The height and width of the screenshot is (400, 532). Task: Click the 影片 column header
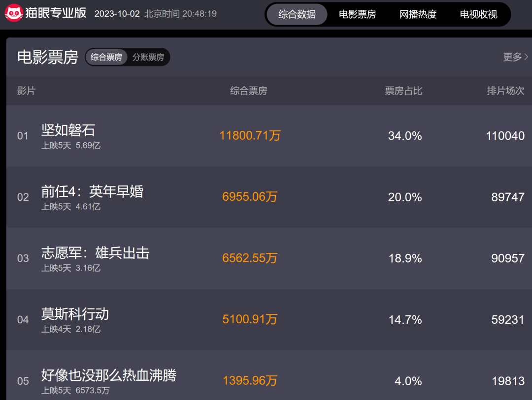pyautogui.click(x=26, y=91)
